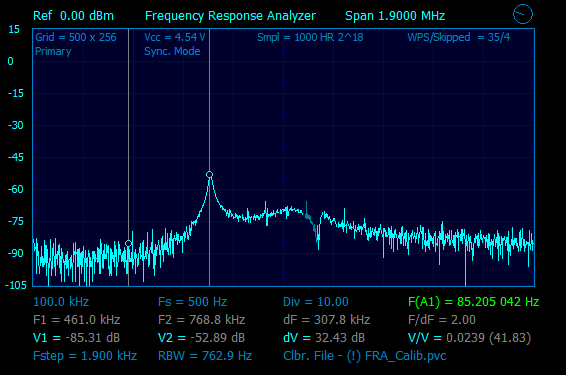Image resolution: width=566 pixels, height=375 pixels.
Task: Click the Fs = 500 Hz value
Action: coord(192,302)
